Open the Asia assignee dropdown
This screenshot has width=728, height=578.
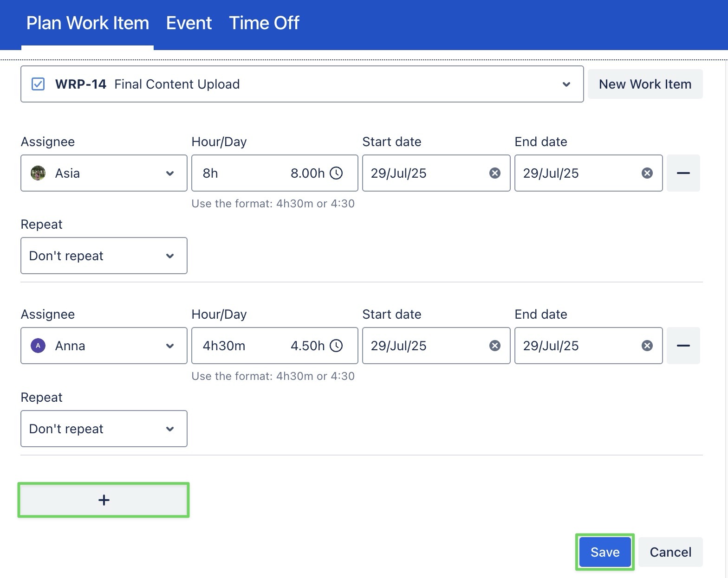click(x=104, y=173)
